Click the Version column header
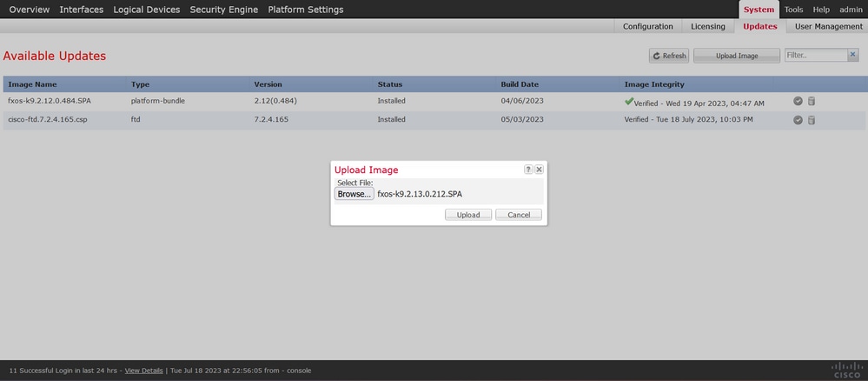Screen dimensions: 868x381 click(268, 84)
